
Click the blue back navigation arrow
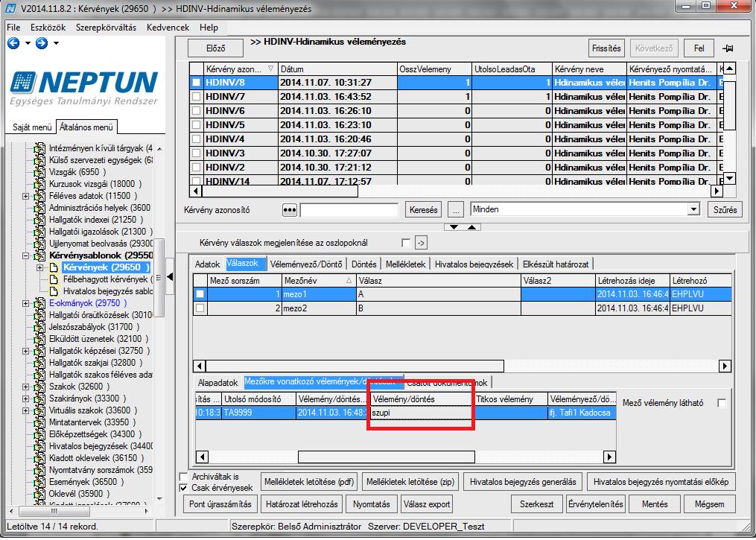pos(13,43)
